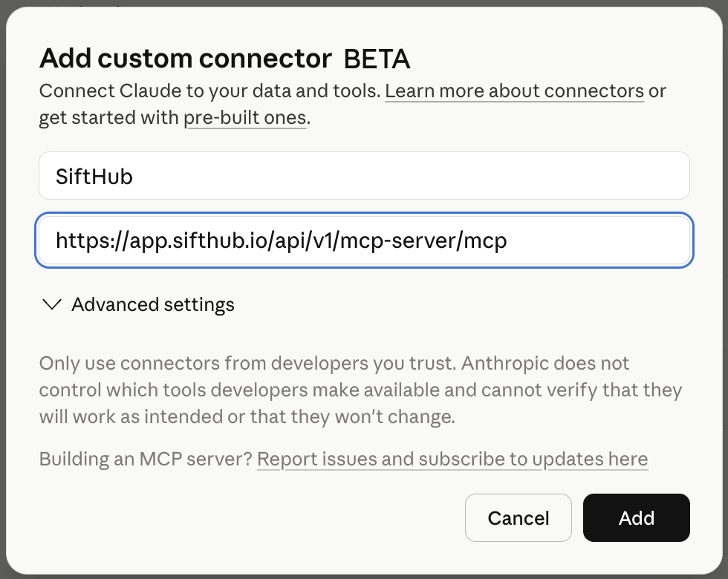Image resolution: width=728 pixels, height=579 pixels.
Task: Click the BETA label beside the title
Action: [x=377, y=59]
